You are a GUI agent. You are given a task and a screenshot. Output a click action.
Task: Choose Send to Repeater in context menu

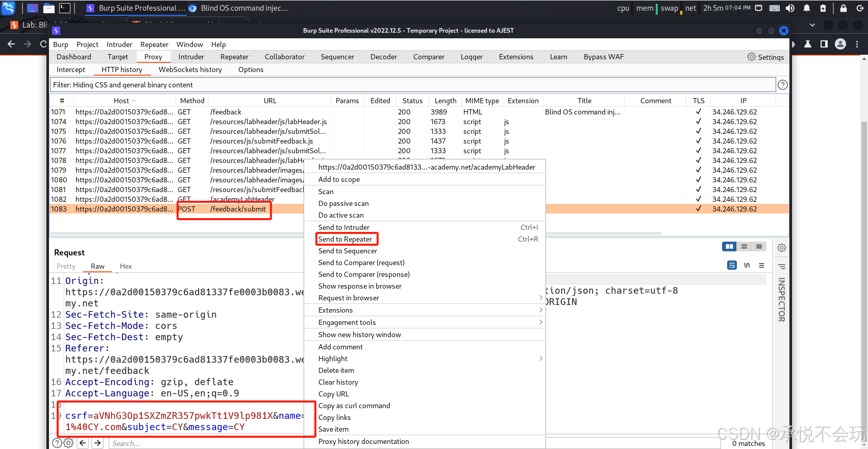[425, 239]
